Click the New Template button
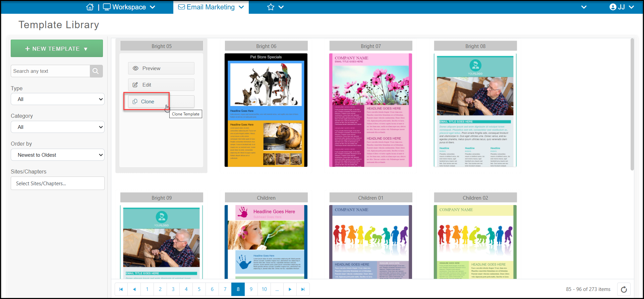Image resolution: width=644 pixels, height=299 pixels. pos(57,49)
